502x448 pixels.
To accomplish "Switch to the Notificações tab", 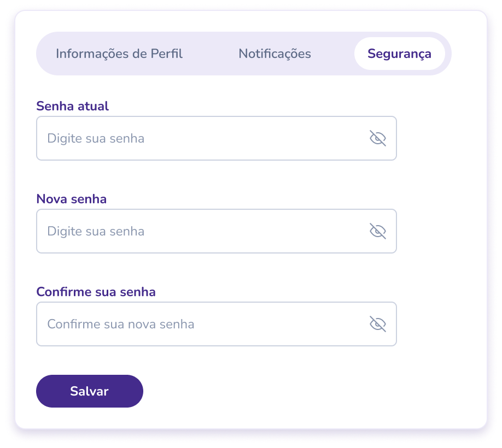I will point(275,54).
